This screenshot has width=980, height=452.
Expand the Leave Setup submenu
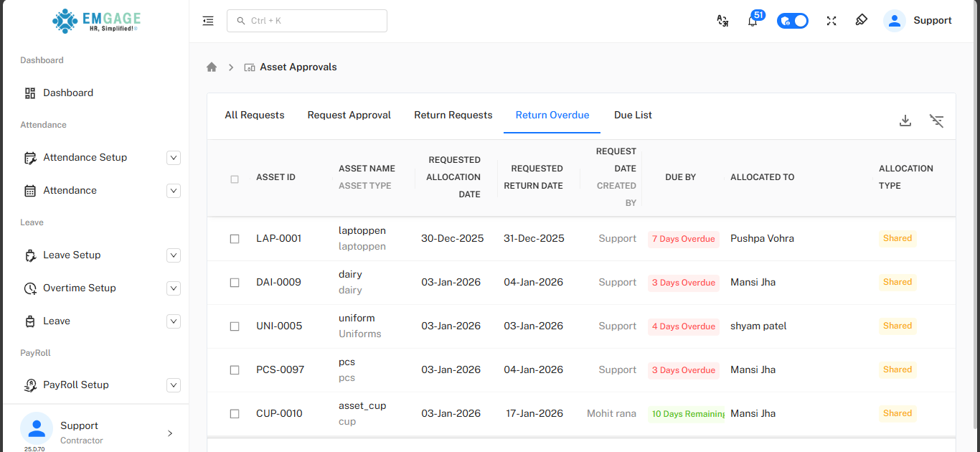click(x=173, y=255)
